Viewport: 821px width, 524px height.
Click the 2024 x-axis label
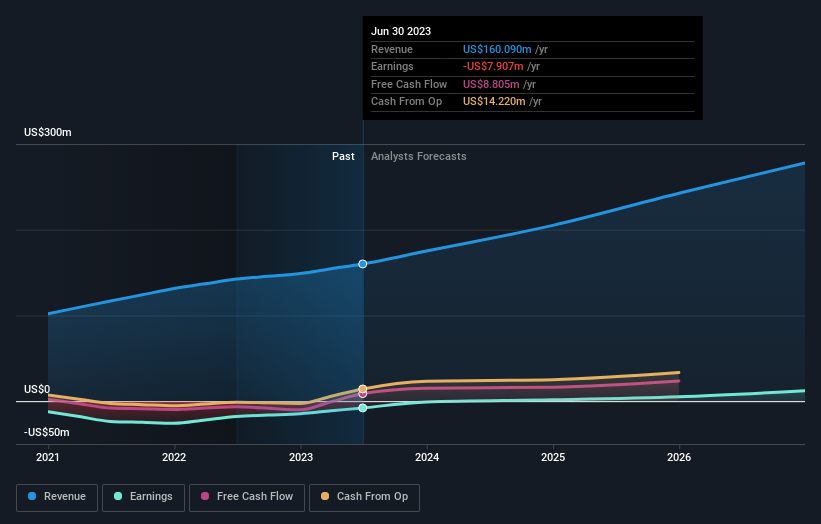pyautogui.click(x=427, y=458)
